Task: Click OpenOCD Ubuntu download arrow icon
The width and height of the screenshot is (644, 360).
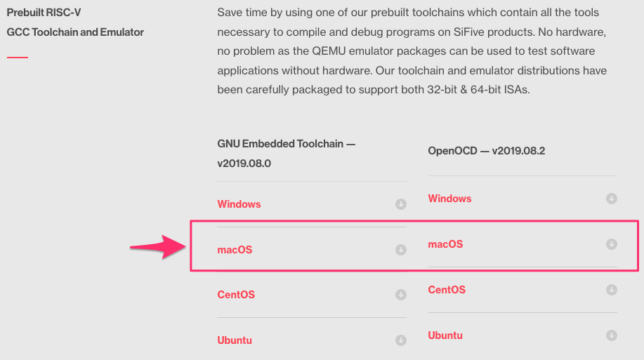Action: [612, 335]
